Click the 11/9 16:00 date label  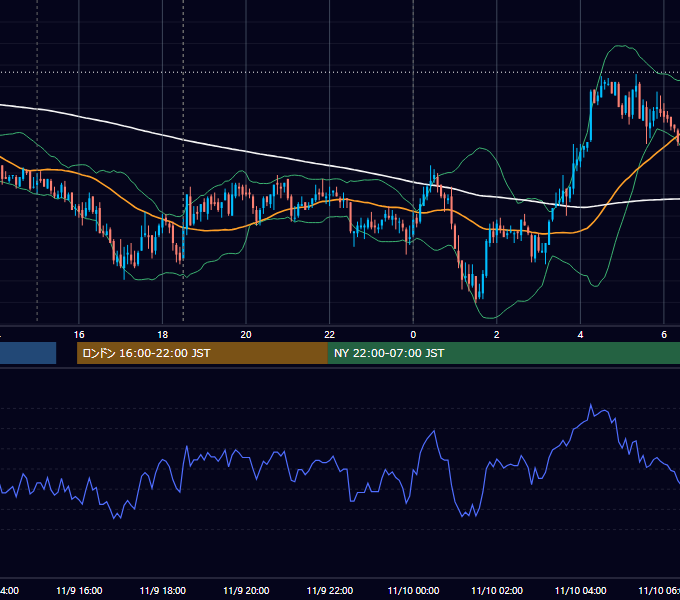click(x=79, y=590)
